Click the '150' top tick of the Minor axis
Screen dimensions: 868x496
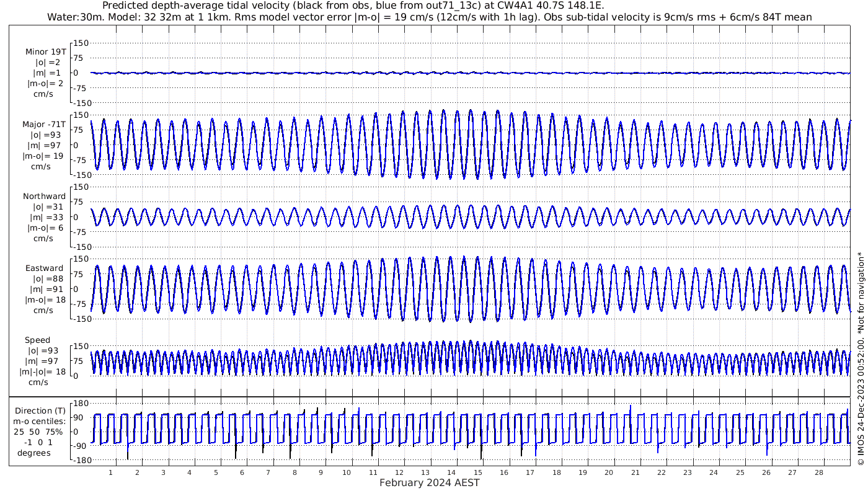pyautogui.click(x=82, y=43)
